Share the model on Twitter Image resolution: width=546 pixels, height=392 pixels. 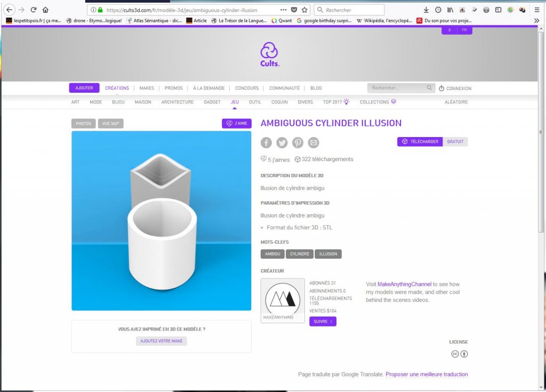pos(282,142)
